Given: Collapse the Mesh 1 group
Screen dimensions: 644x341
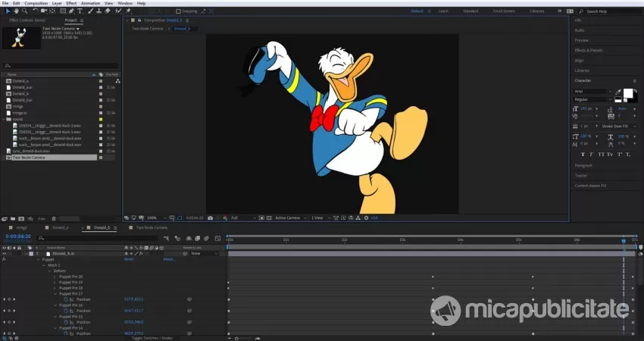Looking at the screenshot, I should tap(44, 265).
